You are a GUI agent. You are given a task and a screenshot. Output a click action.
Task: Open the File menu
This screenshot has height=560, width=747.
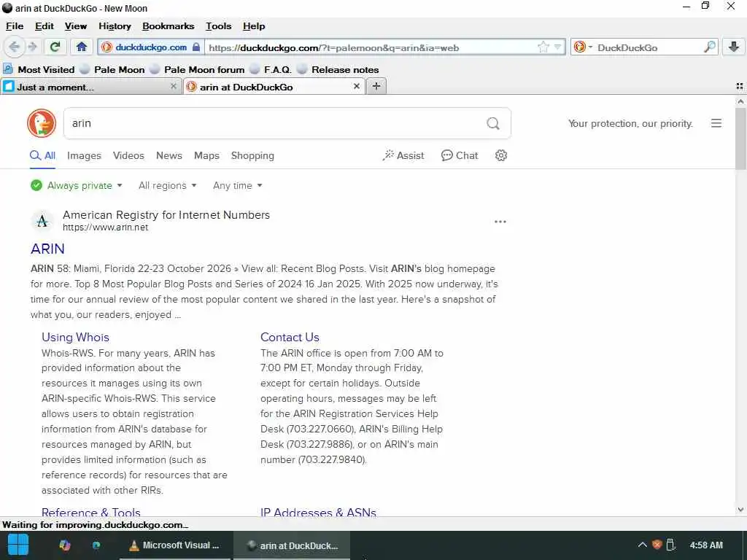coord(15,26)
